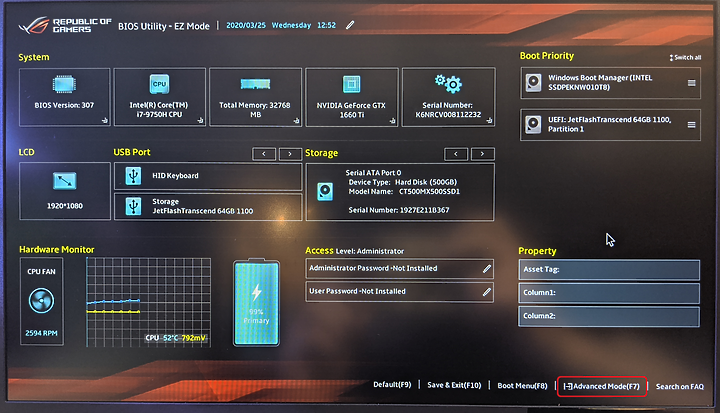Click the battery 99% Primary icon

click(256, 303)
